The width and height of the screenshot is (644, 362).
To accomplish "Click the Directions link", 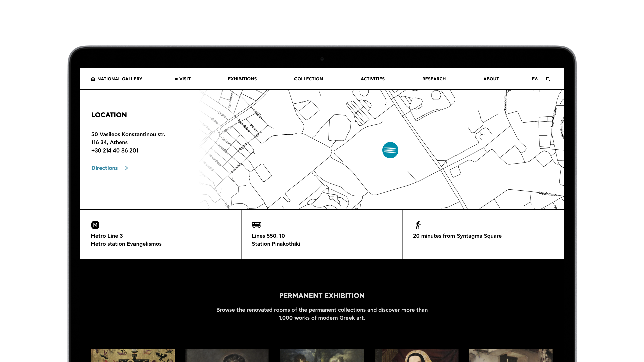I will 104,168.
